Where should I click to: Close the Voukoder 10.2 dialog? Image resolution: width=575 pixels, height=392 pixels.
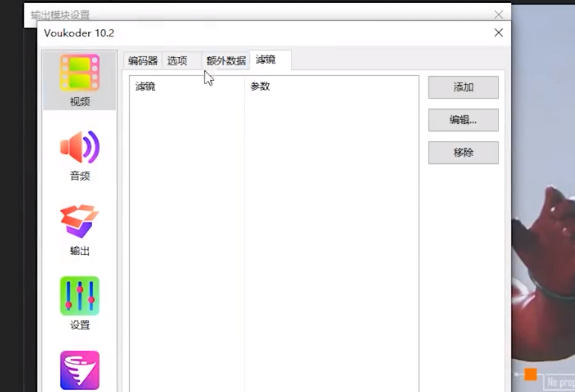pyautogui.click(x=498, y=33)
